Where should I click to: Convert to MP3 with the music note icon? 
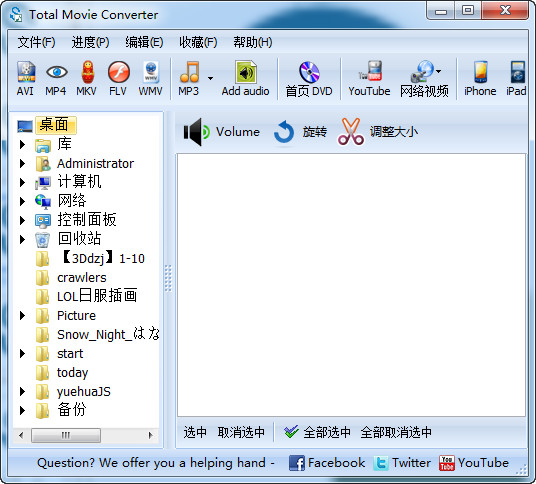coord(189,72)
